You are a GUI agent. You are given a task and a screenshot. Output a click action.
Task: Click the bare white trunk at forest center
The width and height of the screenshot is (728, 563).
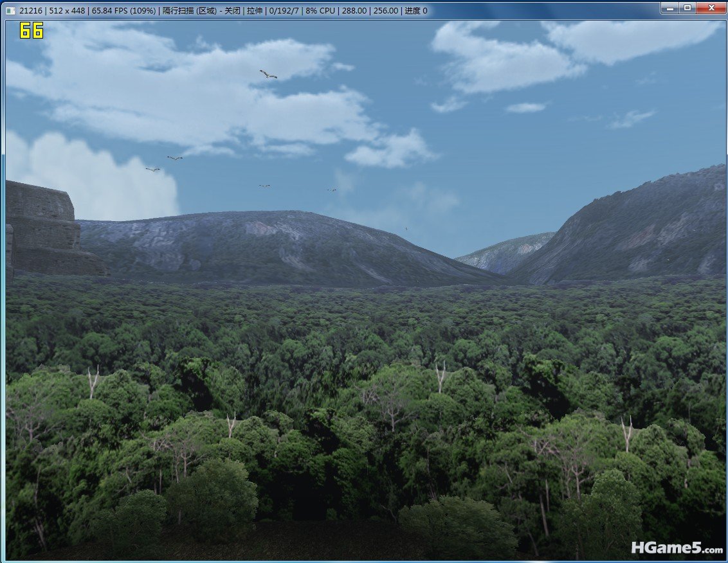tap(440, 377)
